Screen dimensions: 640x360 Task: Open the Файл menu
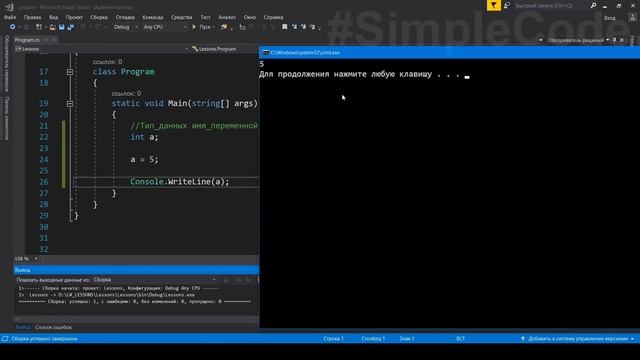click(10, 17)
